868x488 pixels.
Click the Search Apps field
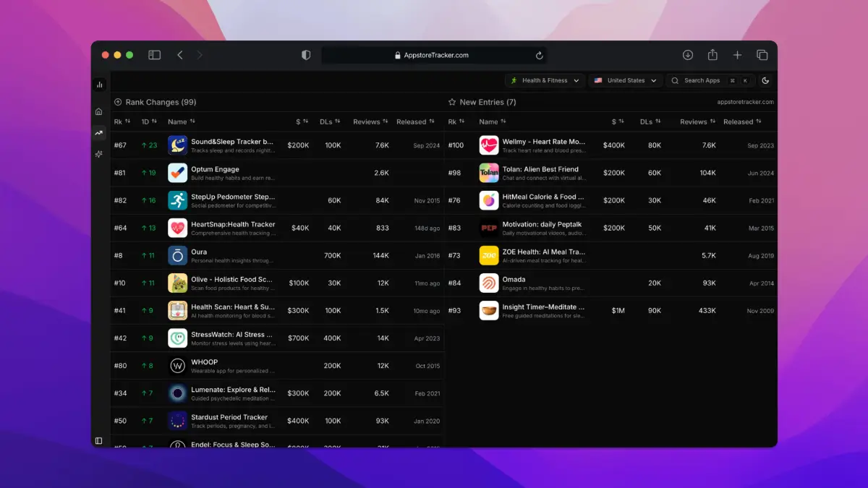tap(708, 81)
